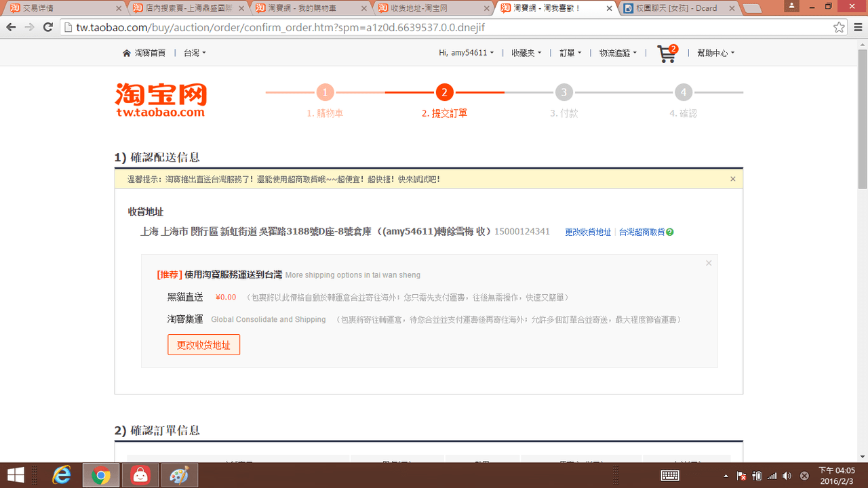Click the Chrome taskbar icon
This screenshot has height=488, width=868.
pos(101,475)
